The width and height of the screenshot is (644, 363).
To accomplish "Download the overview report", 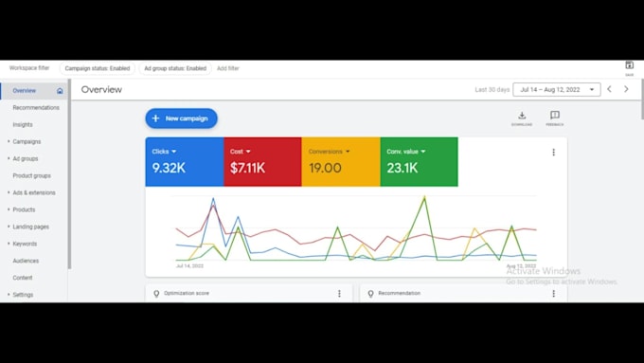I will [x=522, y=118].
